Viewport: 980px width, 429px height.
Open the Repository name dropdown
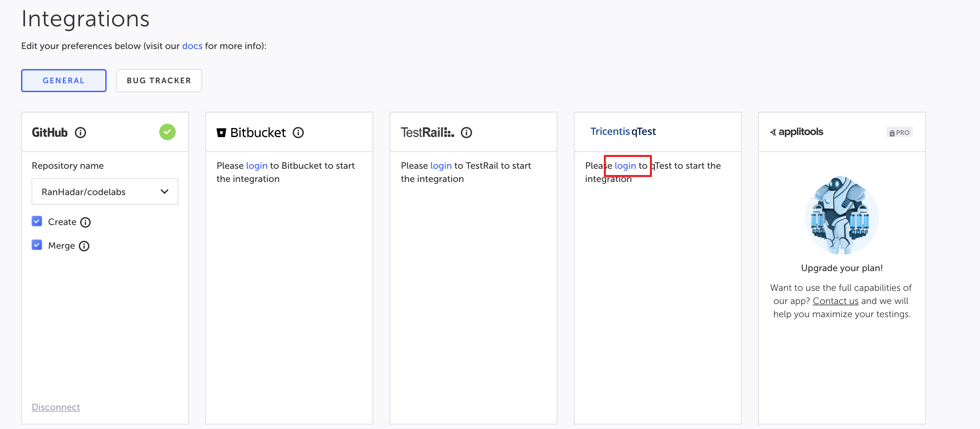click(105, 192)
